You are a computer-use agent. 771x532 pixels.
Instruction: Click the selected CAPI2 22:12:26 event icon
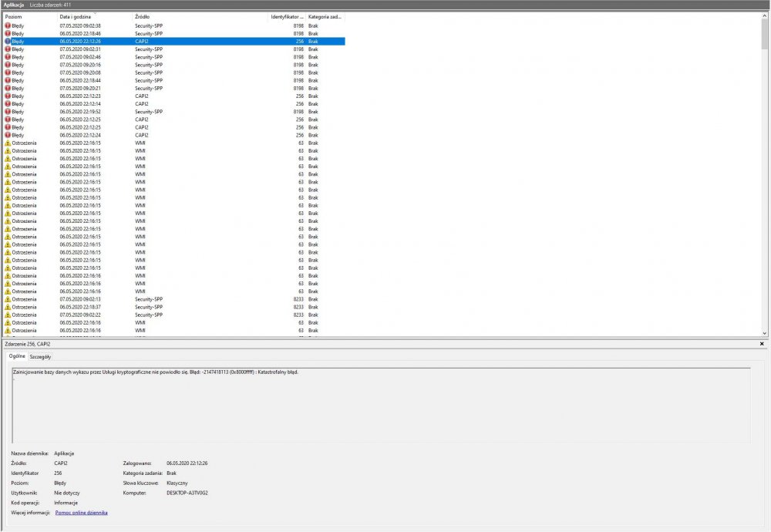point(8,42)
